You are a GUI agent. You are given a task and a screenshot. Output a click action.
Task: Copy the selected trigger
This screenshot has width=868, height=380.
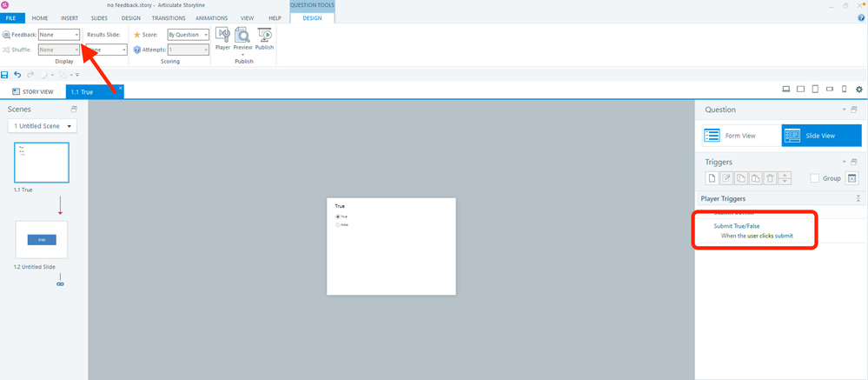pyautogui.click(x=740, y=178)
